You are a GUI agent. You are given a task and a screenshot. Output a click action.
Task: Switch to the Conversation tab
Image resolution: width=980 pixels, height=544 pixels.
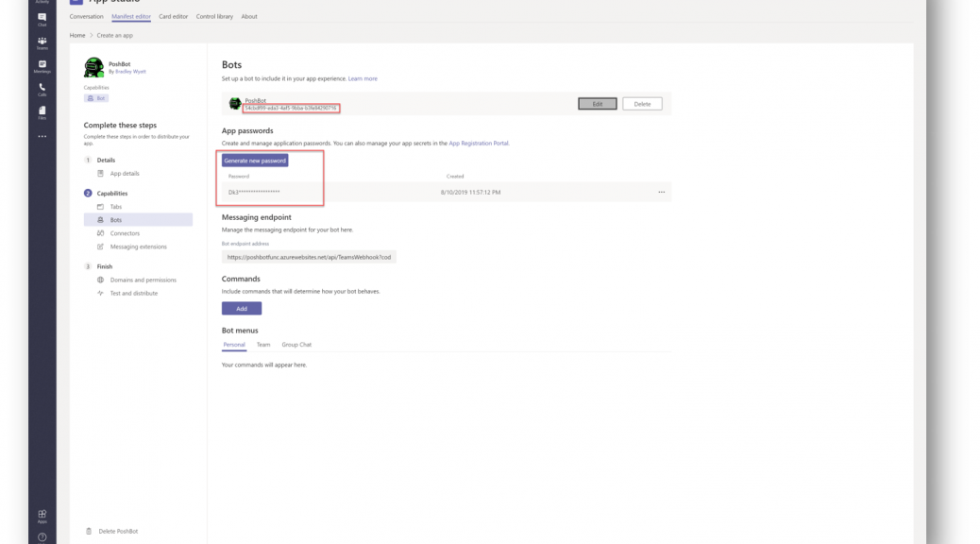[x=86, y=16]
